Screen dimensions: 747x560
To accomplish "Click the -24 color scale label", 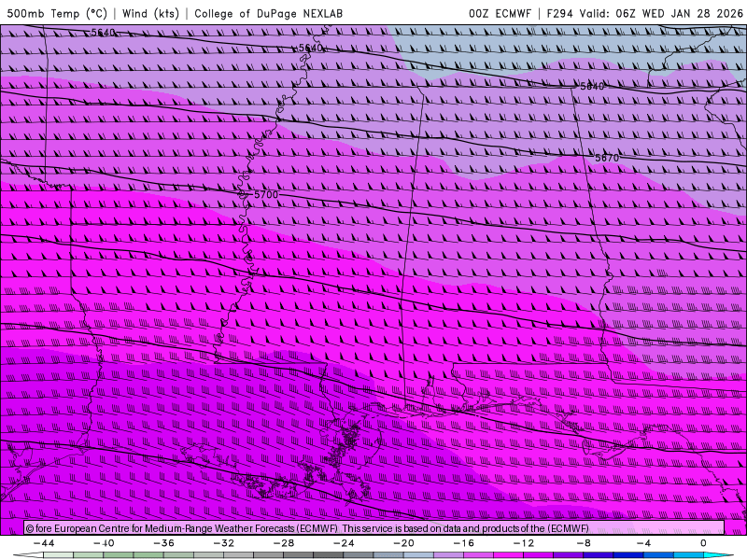I will [344, 543].
